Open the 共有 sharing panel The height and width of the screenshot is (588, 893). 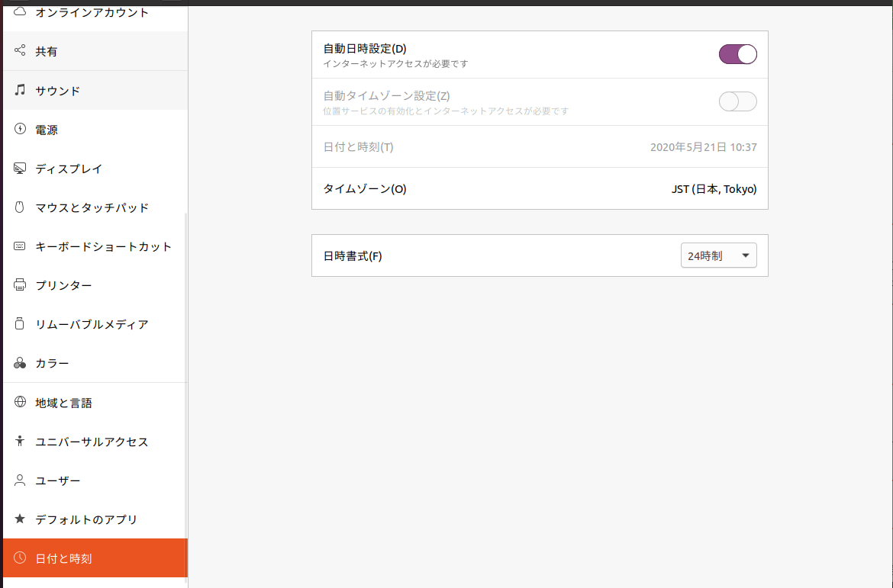coord(95,50)
